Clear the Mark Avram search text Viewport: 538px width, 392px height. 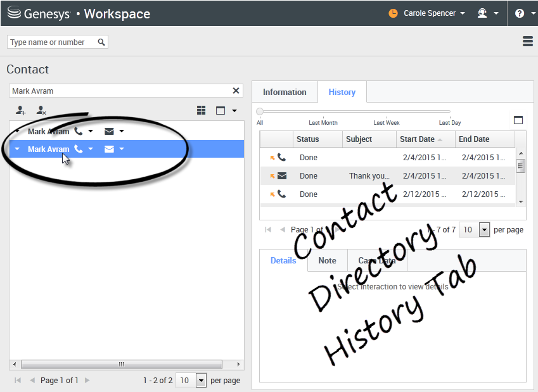click(x=236, y=91)
